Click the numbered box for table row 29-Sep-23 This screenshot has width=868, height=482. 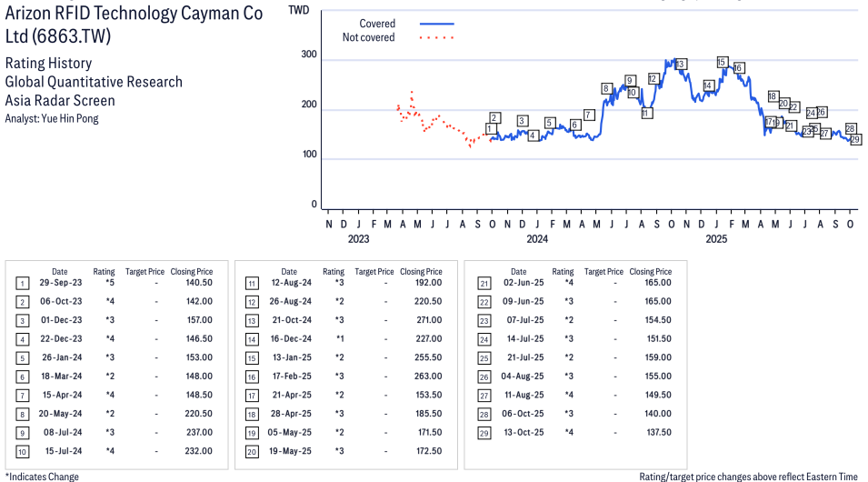pyautogui.click(x=22, y=284)
